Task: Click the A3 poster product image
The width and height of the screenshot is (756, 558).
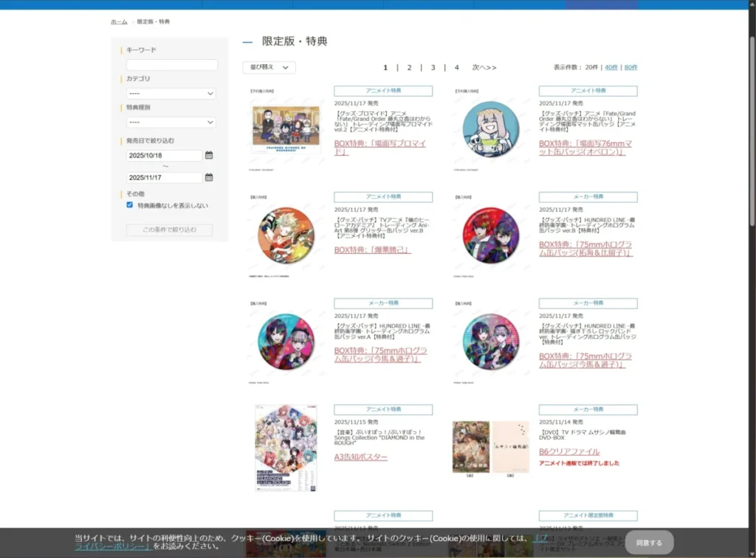Action: pyautogui.click(x=286, y=449)
